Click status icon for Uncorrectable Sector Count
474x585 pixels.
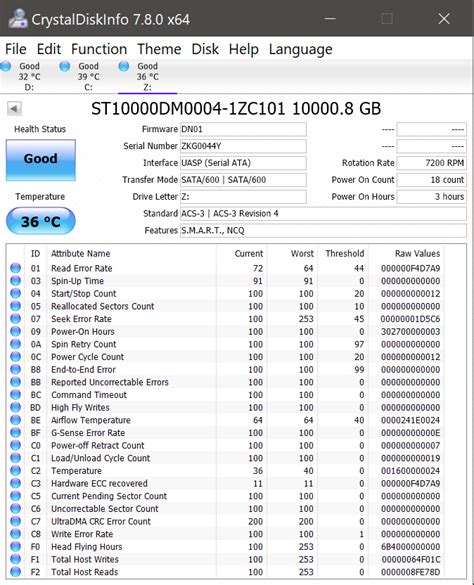[15, 509]
